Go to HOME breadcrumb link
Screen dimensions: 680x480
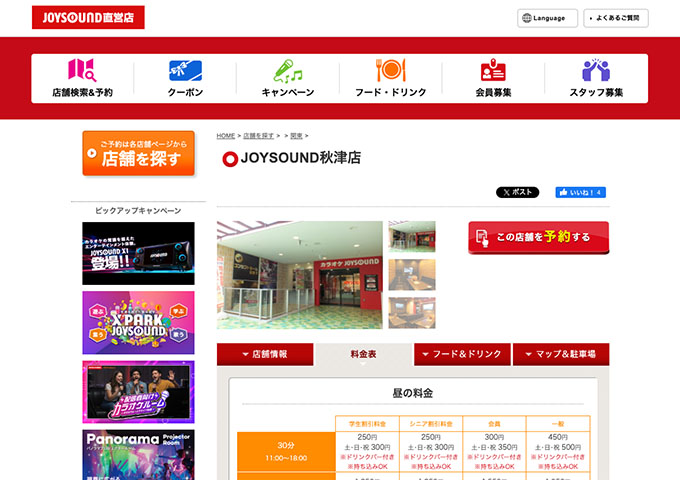[226, 136]
